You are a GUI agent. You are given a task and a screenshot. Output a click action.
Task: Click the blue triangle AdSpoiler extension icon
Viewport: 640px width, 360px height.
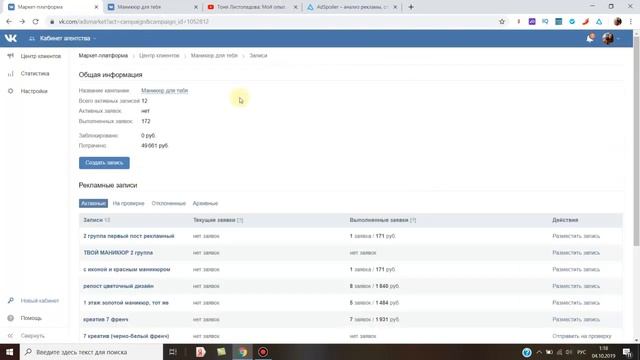point(599,22)
